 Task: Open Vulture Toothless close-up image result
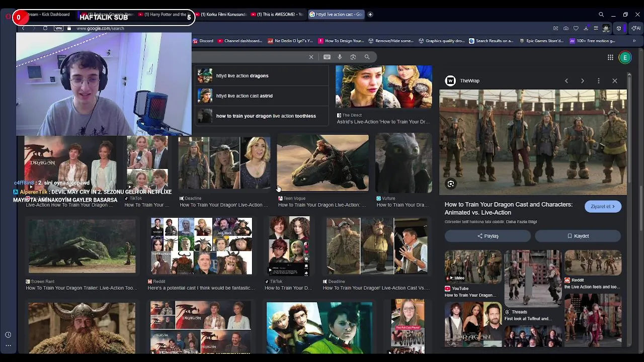[404, 164]
